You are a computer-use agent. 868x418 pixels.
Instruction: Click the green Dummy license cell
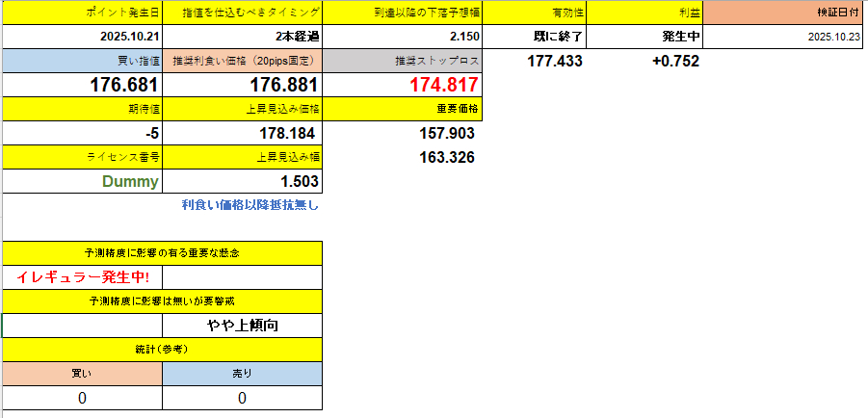[83, 181]
